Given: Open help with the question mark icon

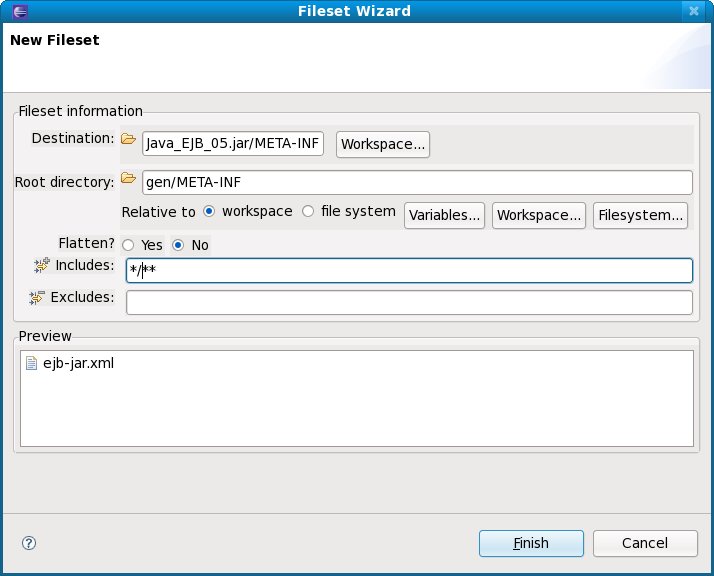Looking at the screenshot, I should tap(29, 543).
